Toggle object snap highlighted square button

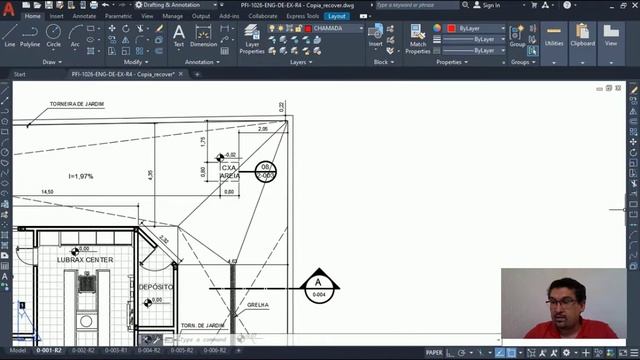(511, 353)
